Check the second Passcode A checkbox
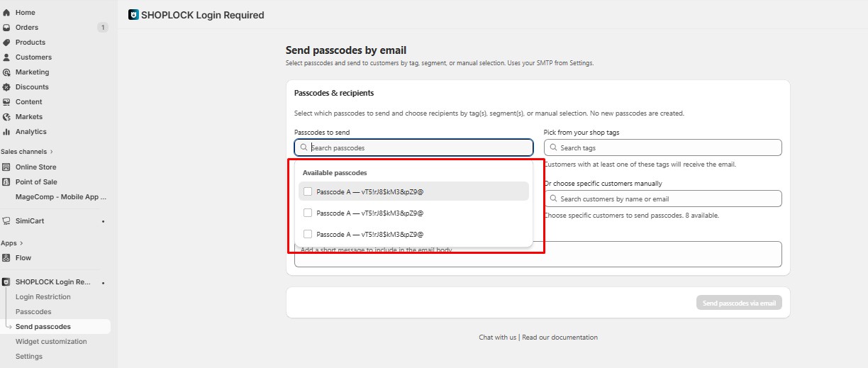This screenshot has height=368, width=868. pos(308,213)
